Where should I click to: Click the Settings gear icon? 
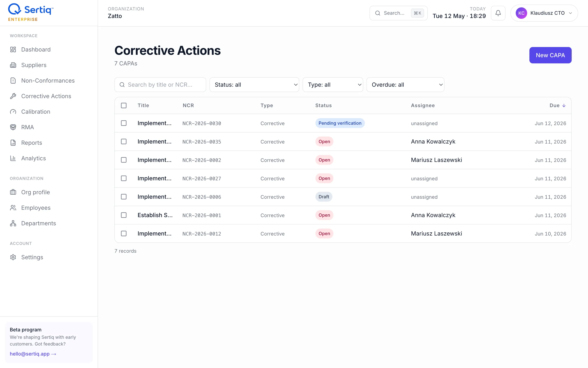[13, 257]
